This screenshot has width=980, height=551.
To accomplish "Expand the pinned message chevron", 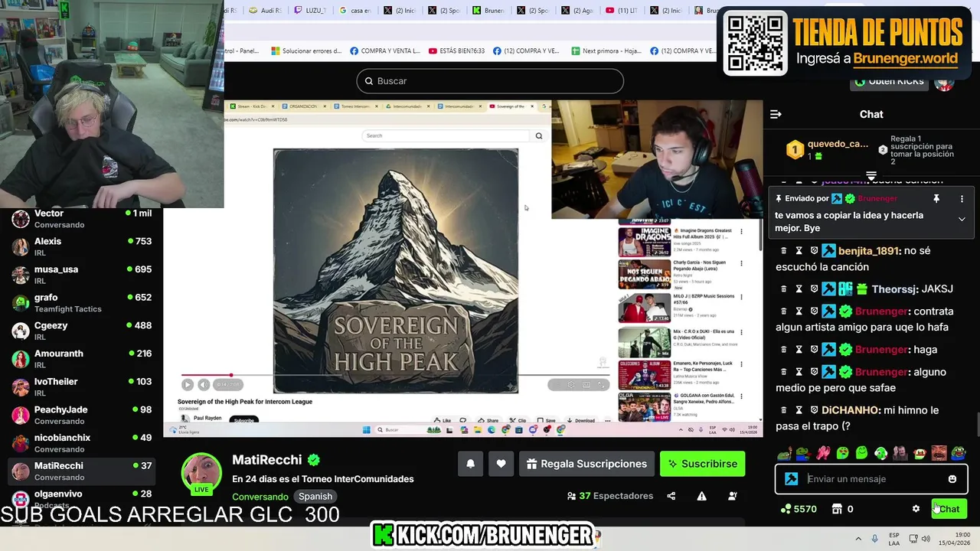I will [x=962, y=219].
